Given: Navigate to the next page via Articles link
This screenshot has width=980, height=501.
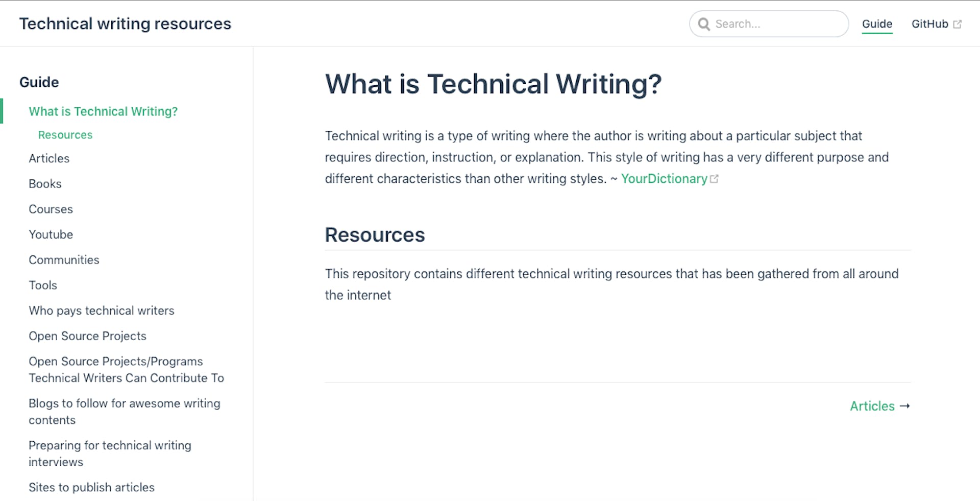Looking at the screenshot, I should 872,406.
